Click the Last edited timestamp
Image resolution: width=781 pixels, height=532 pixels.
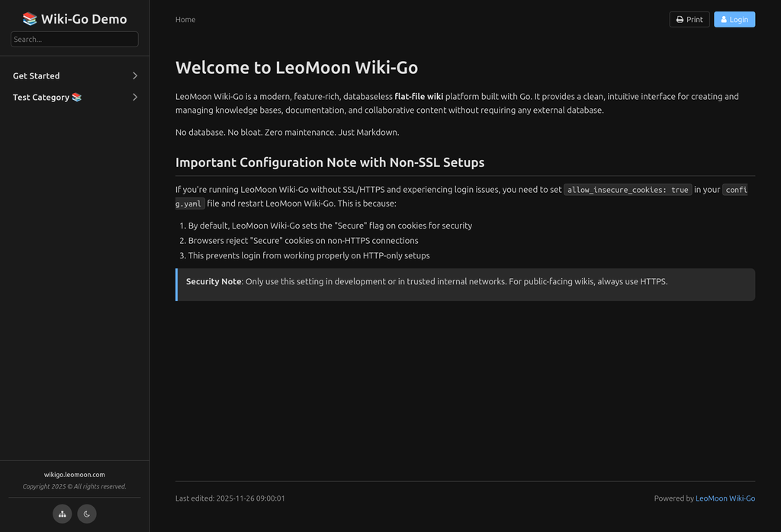[x=230, y=498]
